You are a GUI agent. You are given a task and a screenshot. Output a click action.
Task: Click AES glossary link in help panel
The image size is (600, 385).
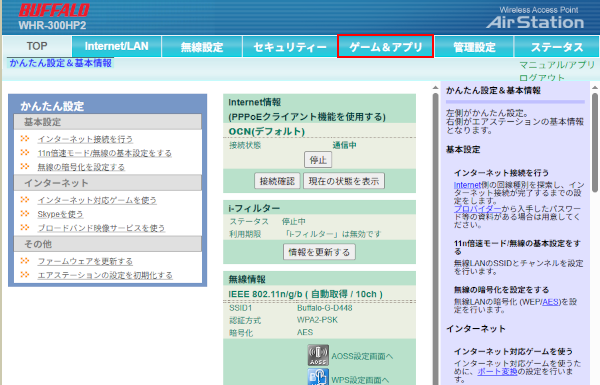click(x=550, y=302)
